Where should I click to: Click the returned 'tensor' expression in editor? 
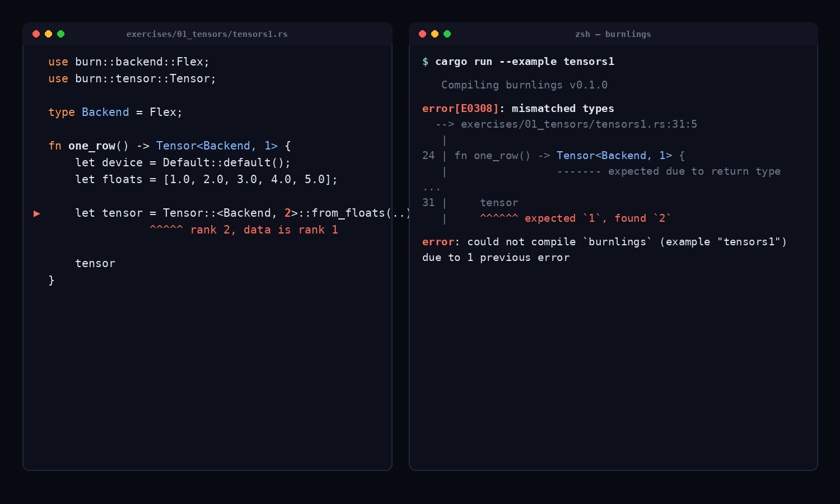[95, 263]
